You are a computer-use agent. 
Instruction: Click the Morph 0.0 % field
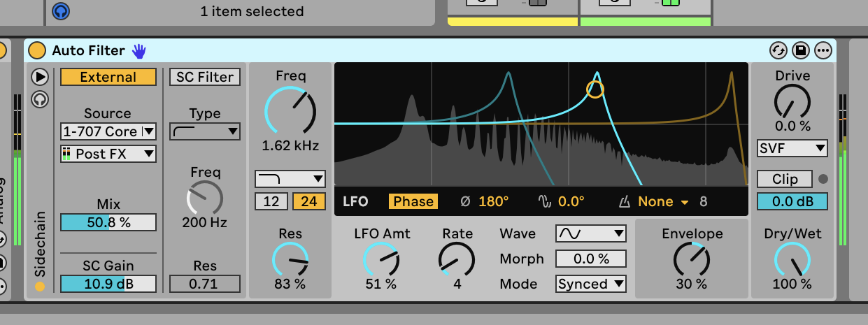point(591,259)
